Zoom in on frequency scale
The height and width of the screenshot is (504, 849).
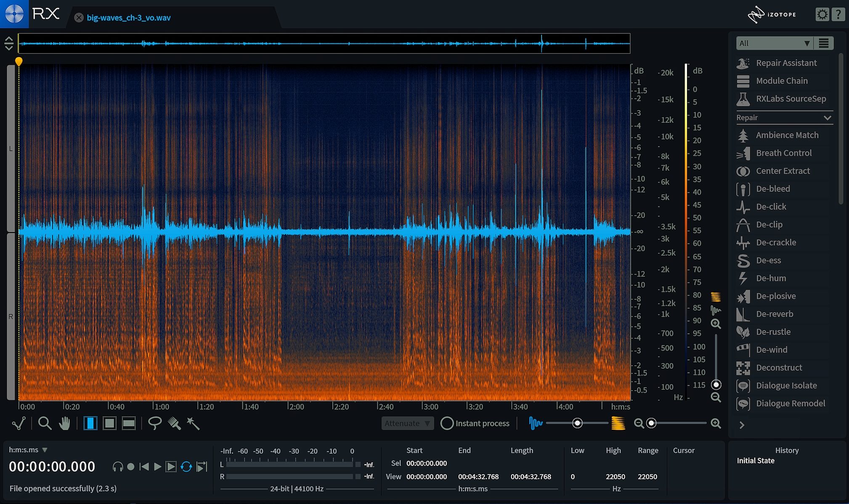pos(716,324)
